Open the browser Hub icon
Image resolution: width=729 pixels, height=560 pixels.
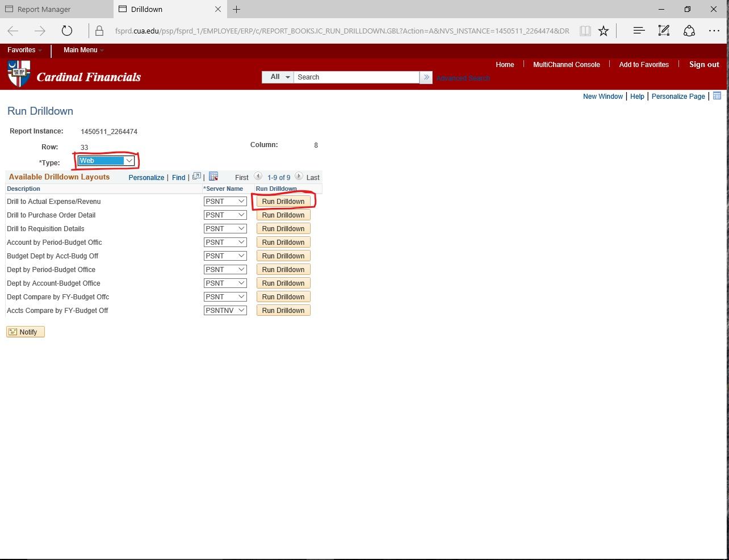pos(639,31)
